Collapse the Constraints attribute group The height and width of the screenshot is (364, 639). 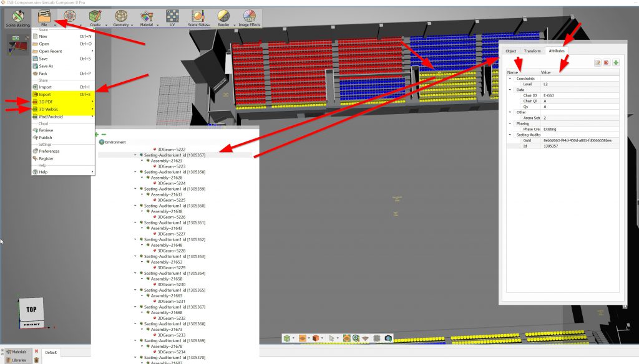pos(510,79)
